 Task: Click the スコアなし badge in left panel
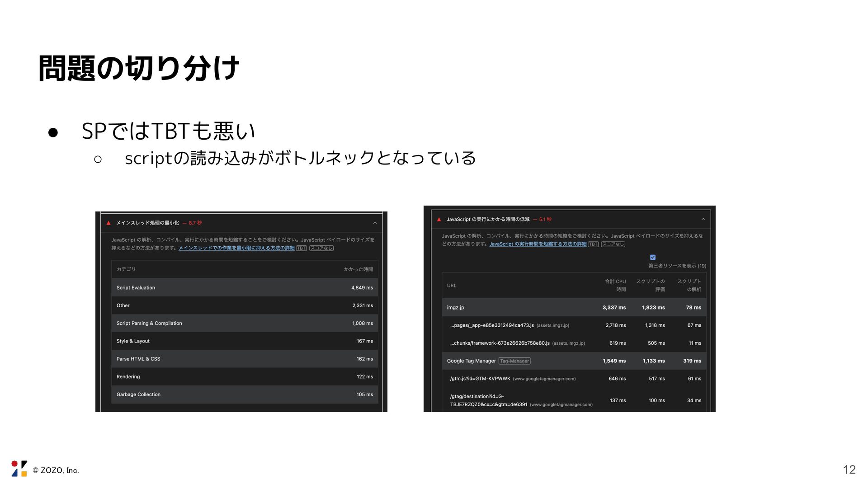pyautogui.click(x=321, y=248)
